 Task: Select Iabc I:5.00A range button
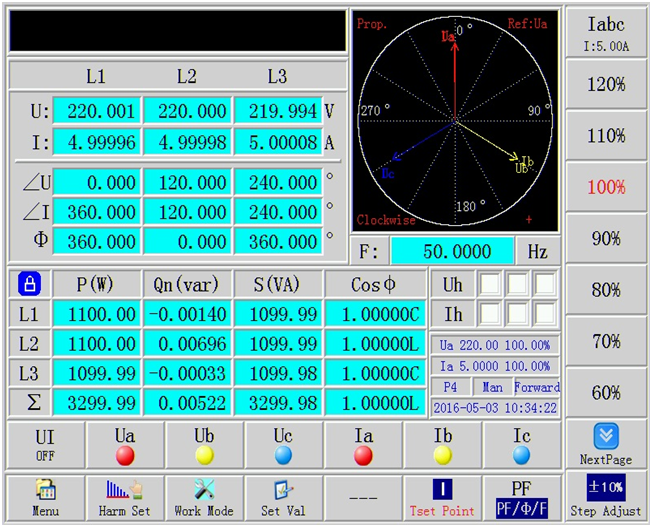[606, 32]
